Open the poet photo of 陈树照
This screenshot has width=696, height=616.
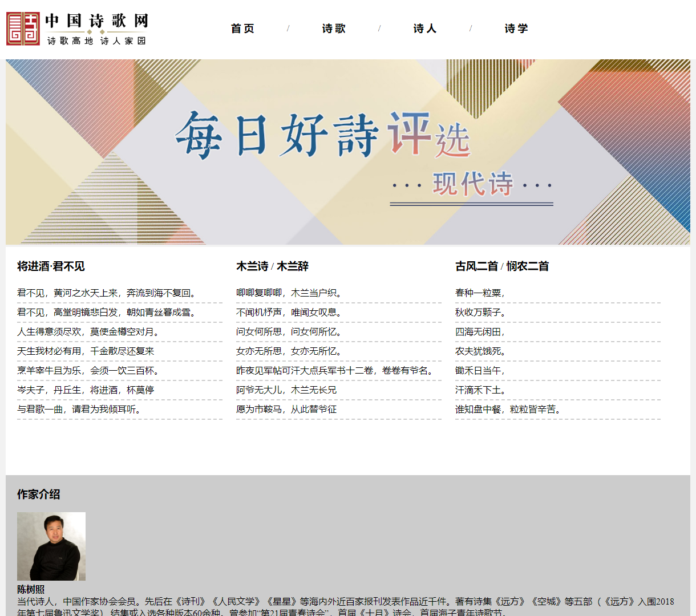click(x=51, y=545)
